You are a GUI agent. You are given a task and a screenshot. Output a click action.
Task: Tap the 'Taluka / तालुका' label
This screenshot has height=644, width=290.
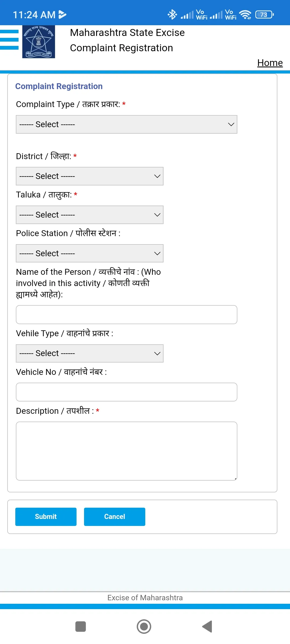coord(44,195)
